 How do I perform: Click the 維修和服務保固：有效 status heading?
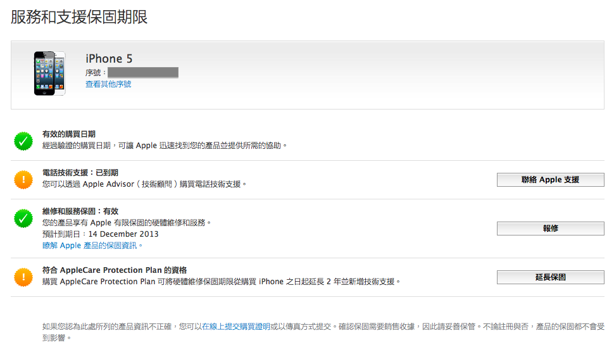point(80,211)
